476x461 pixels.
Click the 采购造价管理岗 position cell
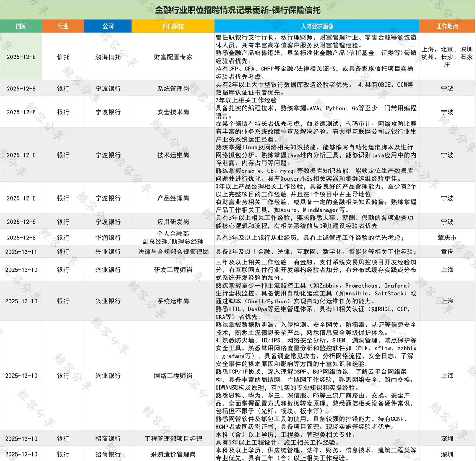pyautogui.click(x=173, y=455)
